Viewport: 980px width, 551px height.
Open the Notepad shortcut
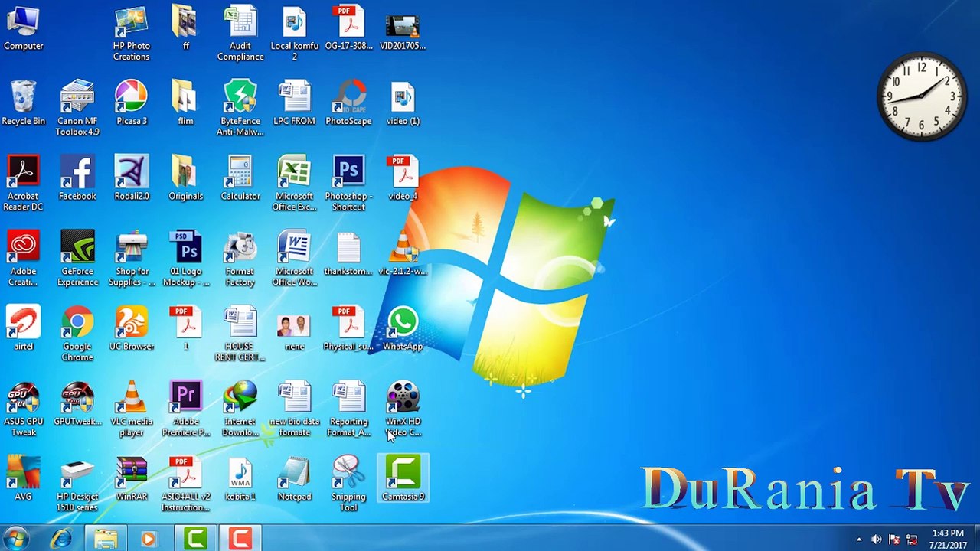coord(295,478)
